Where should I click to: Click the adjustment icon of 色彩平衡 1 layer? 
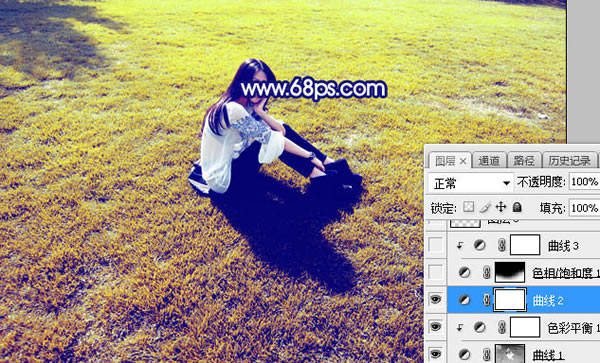tap(479, 327)
